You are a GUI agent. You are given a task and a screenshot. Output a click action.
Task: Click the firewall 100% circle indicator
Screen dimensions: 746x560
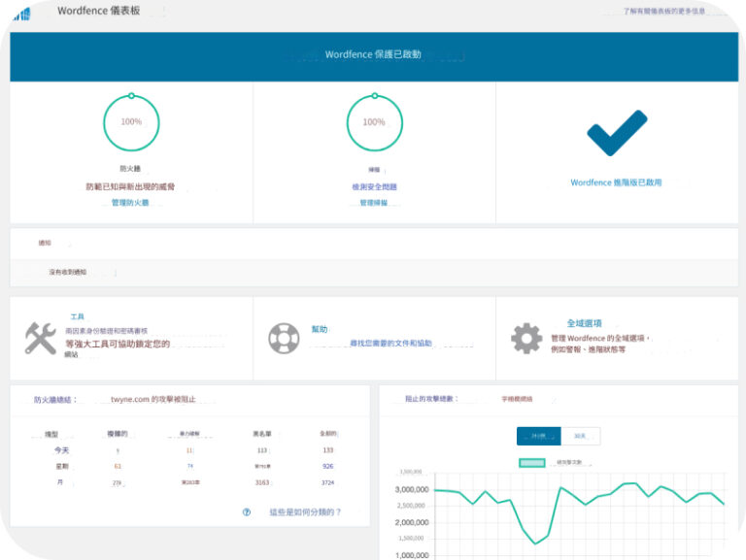pos(131,122)
